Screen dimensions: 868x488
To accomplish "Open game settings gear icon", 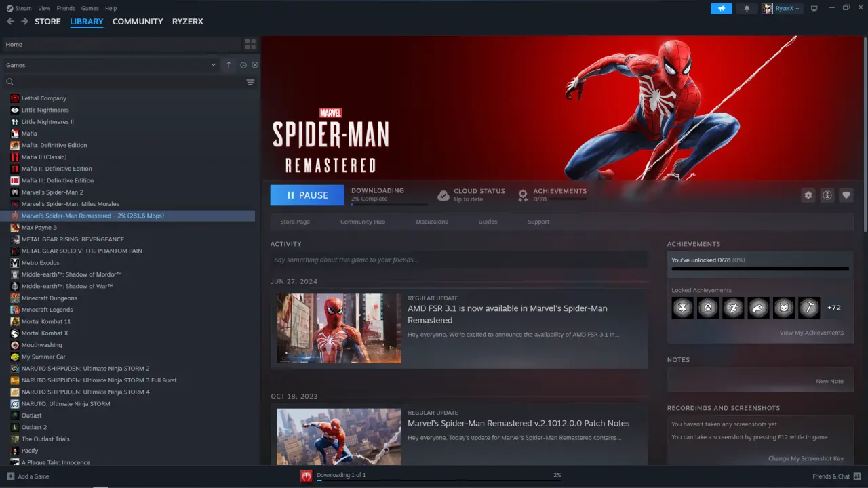I will point(808,195).
